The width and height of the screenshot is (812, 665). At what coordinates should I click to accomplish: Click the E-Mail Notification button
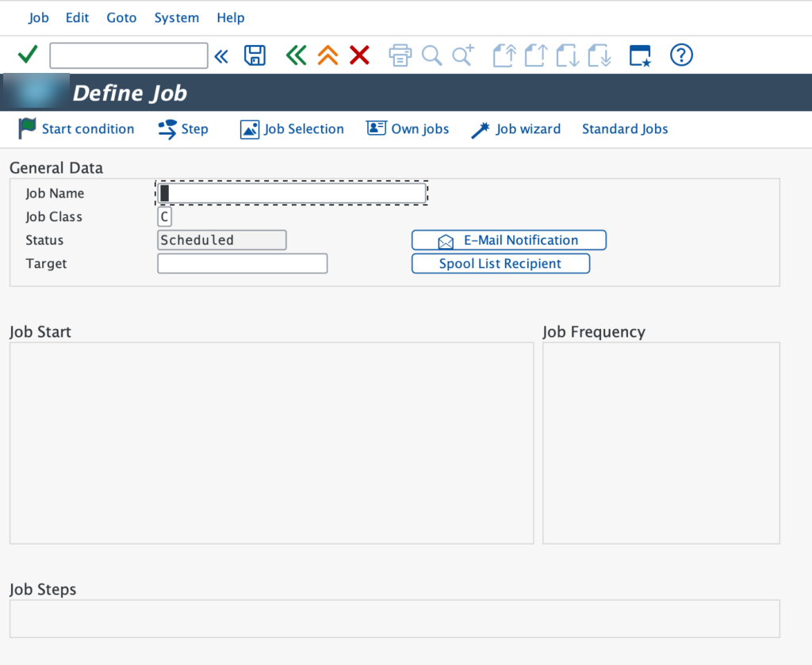click(508, 240)
